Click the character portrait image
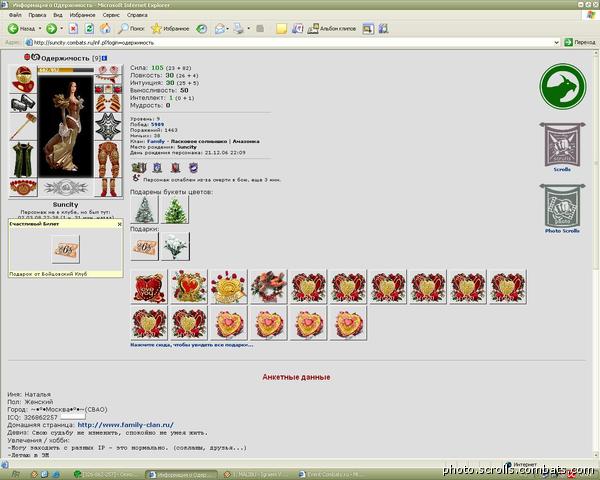 (x=65, y=126)
